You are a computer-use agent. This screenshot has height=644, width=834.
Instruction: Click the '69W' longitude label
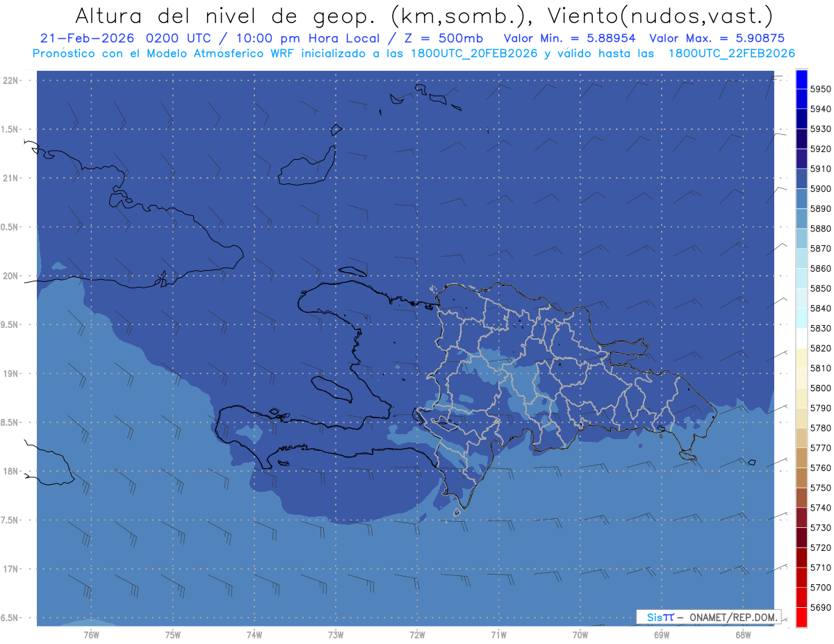tap(661, 634)
